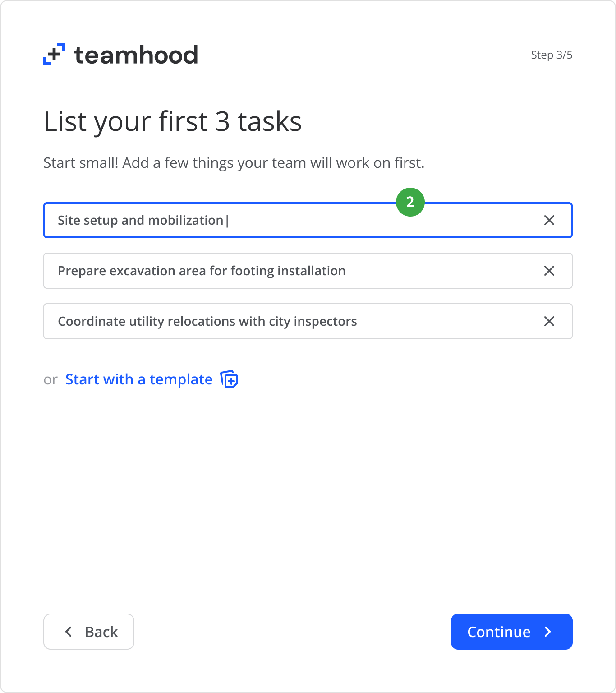Image resolution: width=616 pixels, height=693 pixels.
Task: Click the Step 3/5 progress indicator
Action: click(x=551, y=55)
